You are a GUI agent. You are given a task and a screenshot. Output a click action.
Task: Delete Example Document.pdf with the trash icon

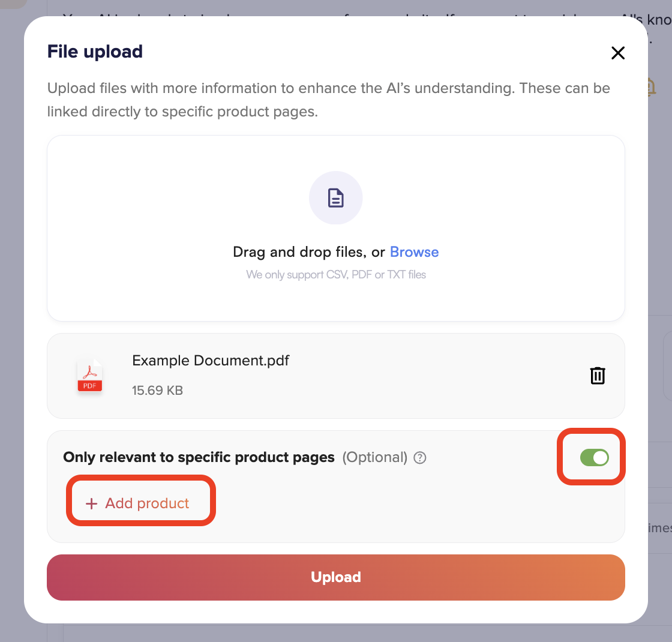click(598, 376)
